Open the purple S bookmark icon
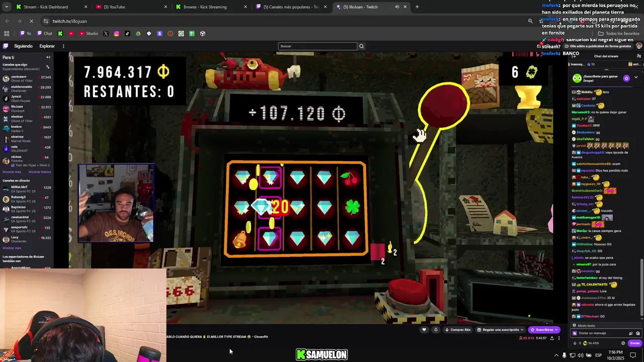The image size is (644, 362). 159,34
